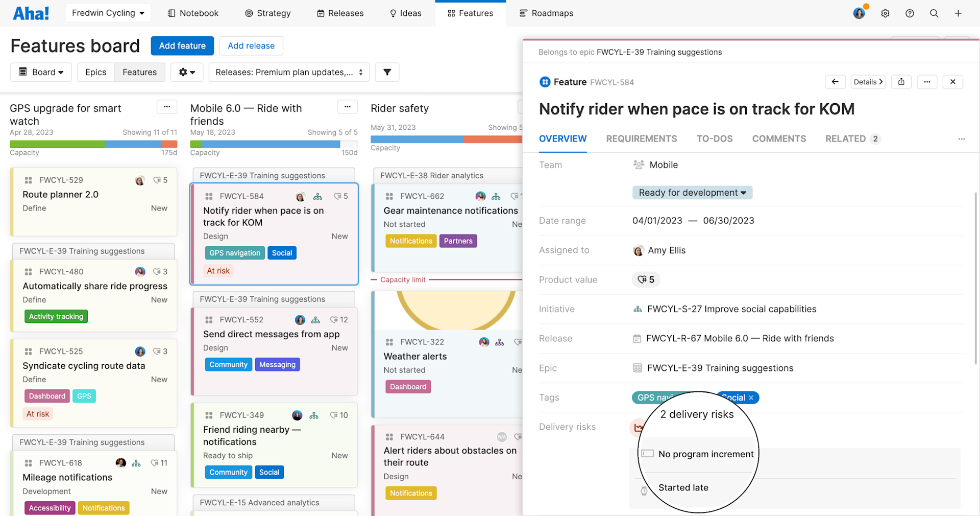
Task: Remove the Social tag with x
Action: click(x=751, y=397)
